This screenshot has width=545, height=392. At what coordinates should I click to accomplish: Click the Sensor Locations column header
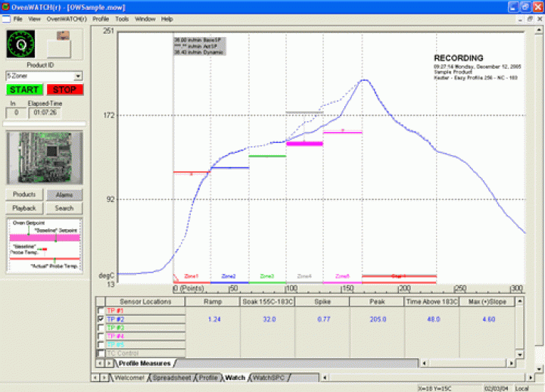[x=145, y=302]
